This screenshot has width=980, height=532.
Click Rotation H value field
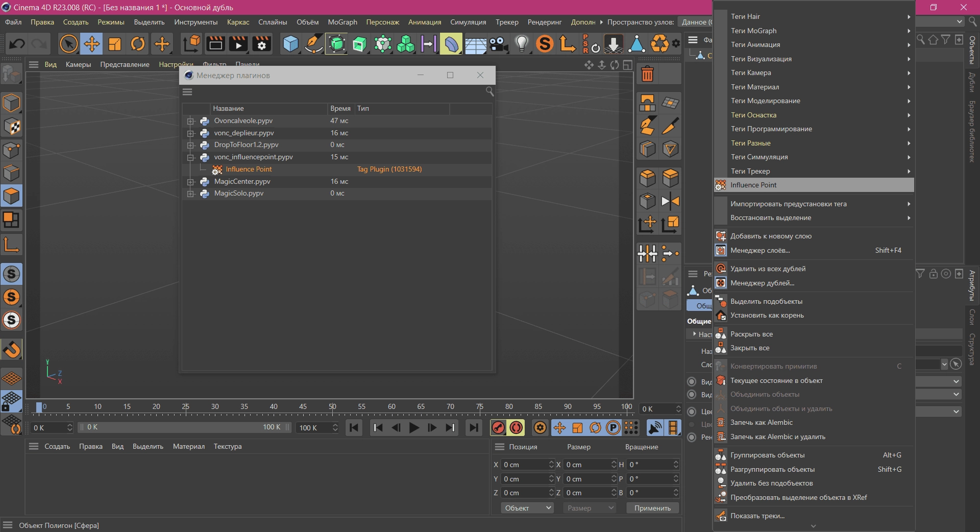tap(652, 465)
